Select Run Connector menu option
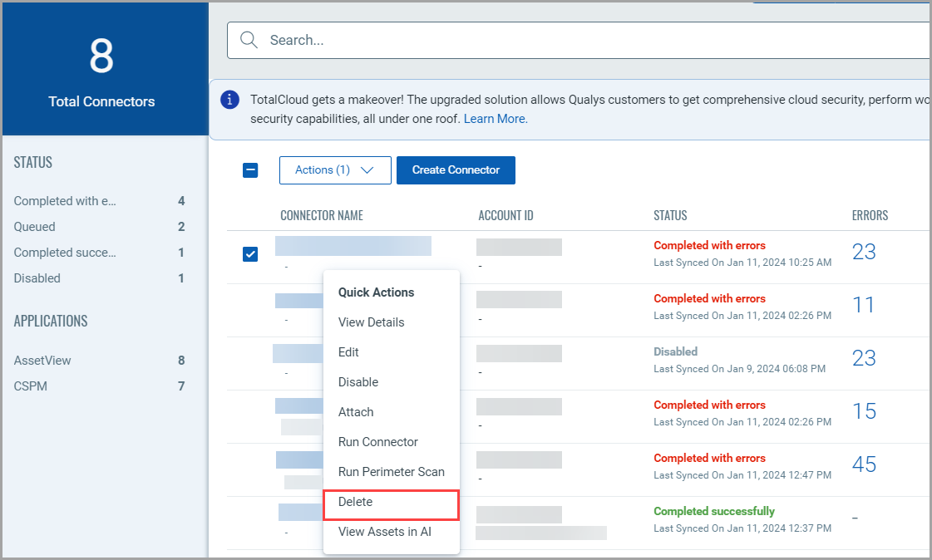The height and width of the screenshot is (560, 932). tap(378, 442)
